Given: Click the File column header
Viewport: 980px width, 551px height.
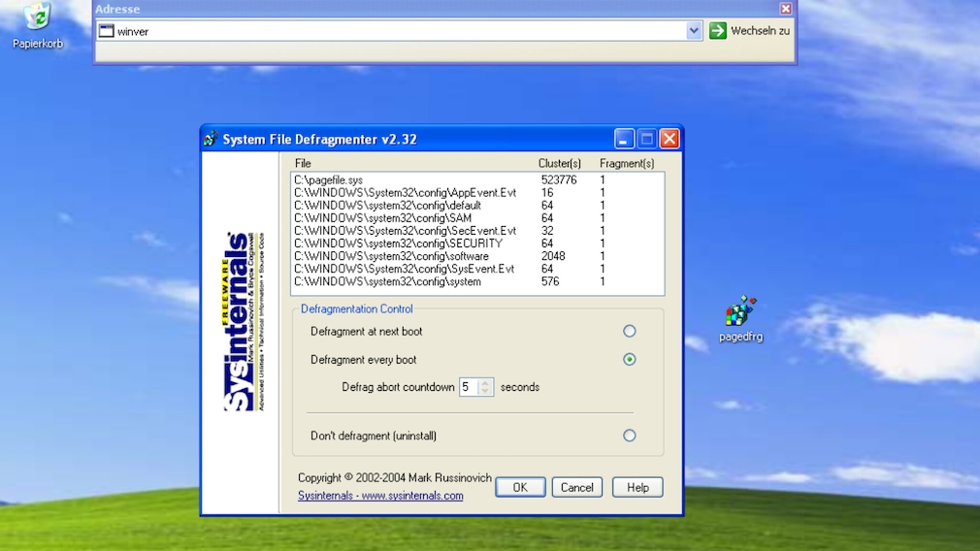Looking at the screenshot, I should pos(303,163).
